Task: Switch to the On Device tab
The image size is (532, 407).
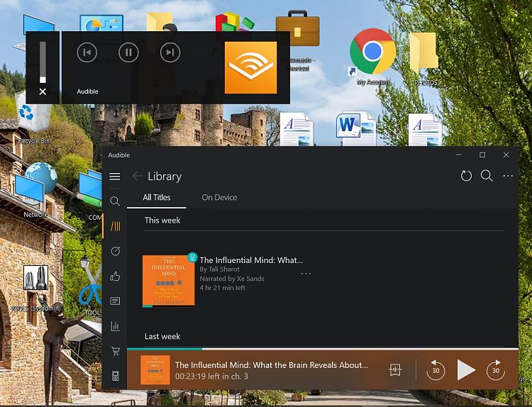Action: click(x=219, y=197)
